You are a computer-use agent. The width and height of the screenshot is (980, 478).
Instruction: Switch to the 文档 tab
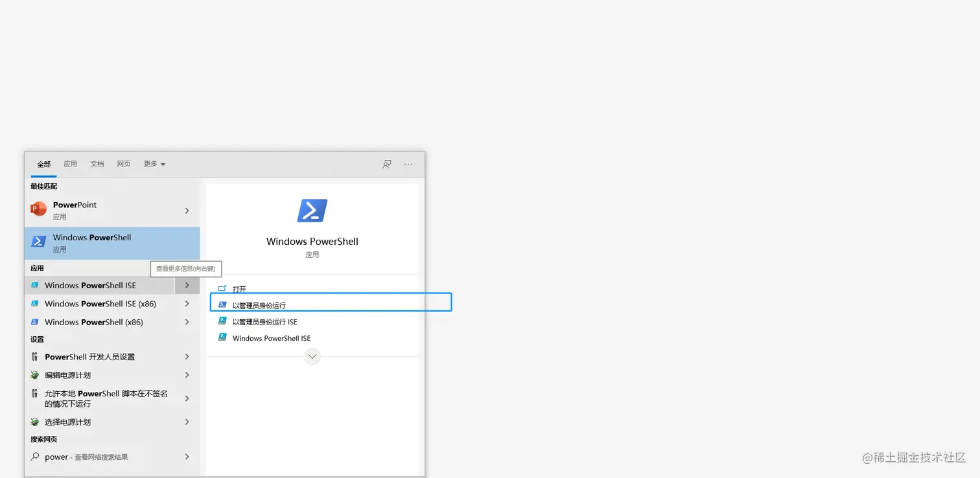97,164
